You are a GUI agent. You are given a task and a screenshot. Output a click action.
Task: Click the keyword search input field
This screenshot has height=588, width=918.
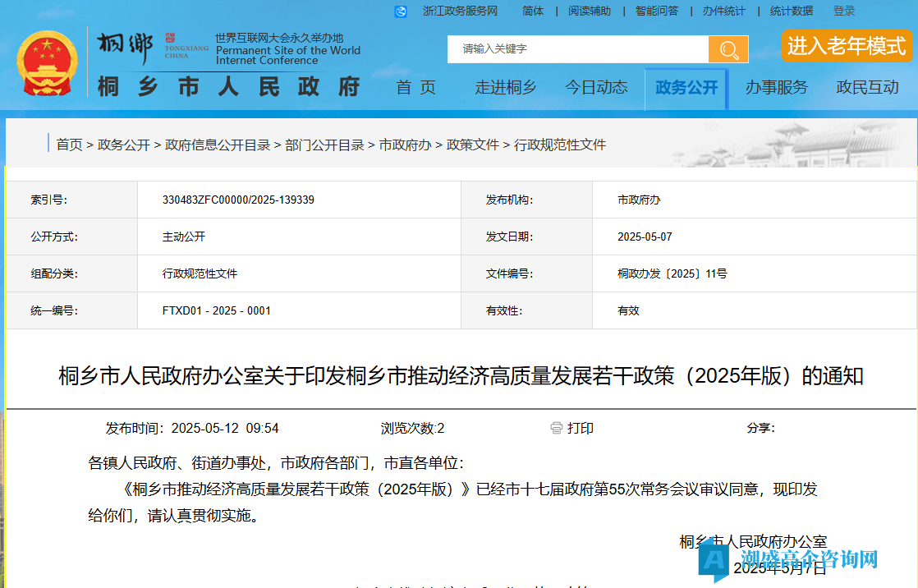578,49
